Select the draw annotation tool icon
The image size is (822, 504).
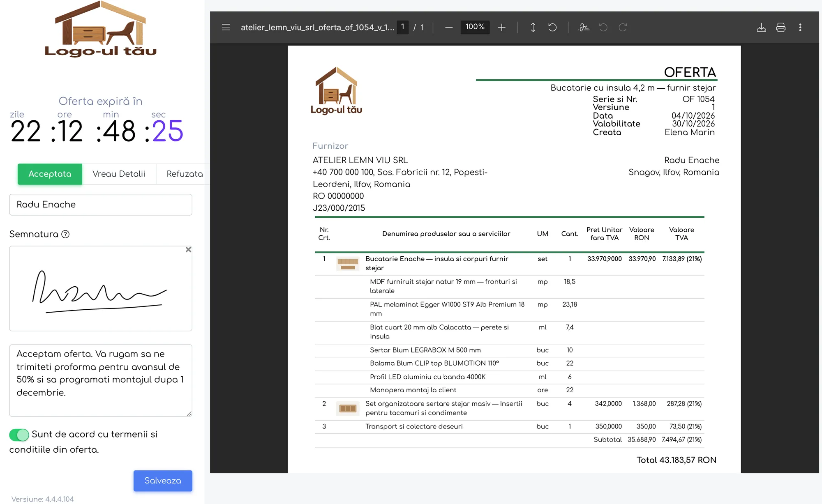click(x=584, y=28)
